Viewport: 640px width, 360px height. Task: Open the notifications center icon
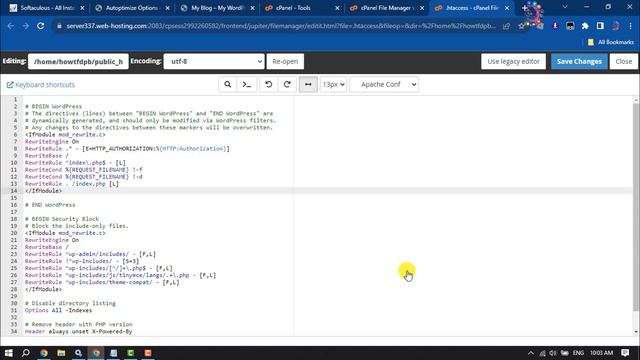tap(625, 353)
